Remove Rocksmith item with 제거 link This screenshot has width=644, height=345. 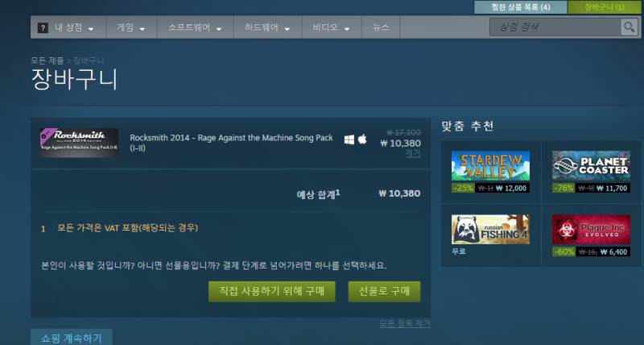[413, 153]
